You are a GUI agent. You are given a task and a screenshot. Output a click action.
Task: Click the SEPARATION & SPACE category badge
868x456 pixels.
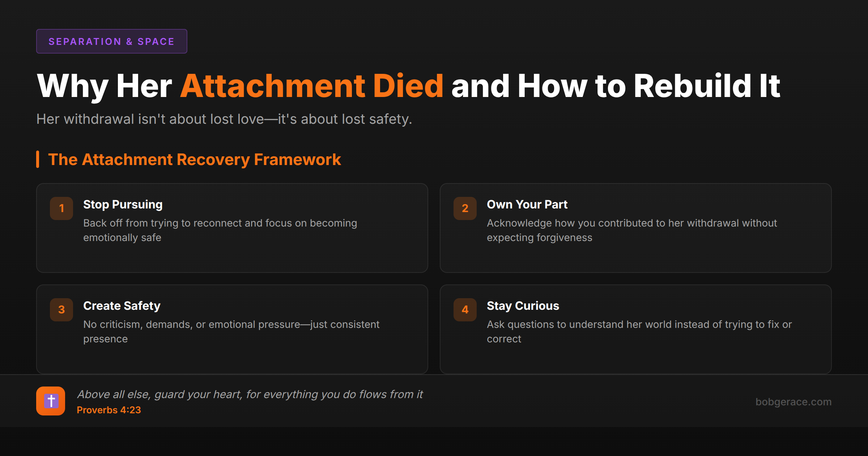point(111,41)
